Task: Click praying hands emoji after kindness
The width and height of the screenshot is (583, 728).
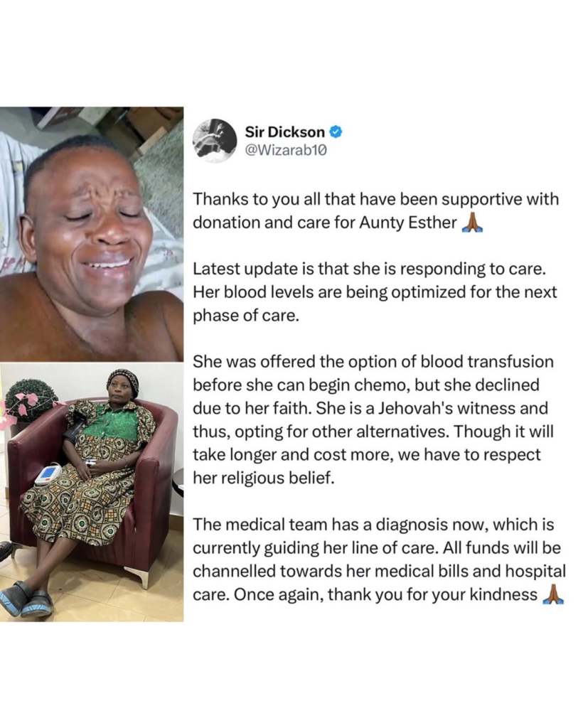Action: coord(553,594)
